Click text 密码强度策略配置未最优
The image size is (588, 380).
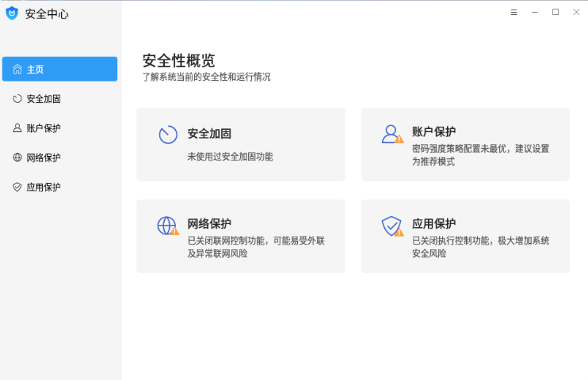tap(459, 149)
